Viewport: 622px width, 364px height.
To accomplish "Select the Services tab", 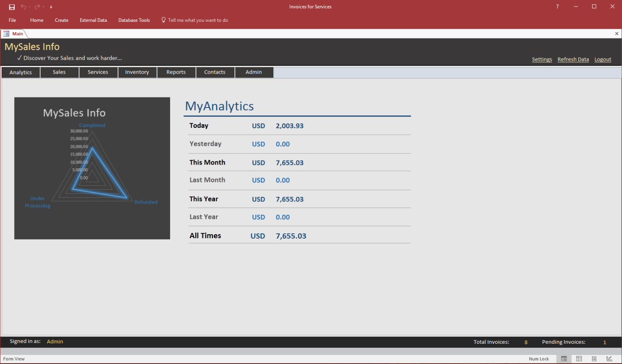I will coord(98,72).
